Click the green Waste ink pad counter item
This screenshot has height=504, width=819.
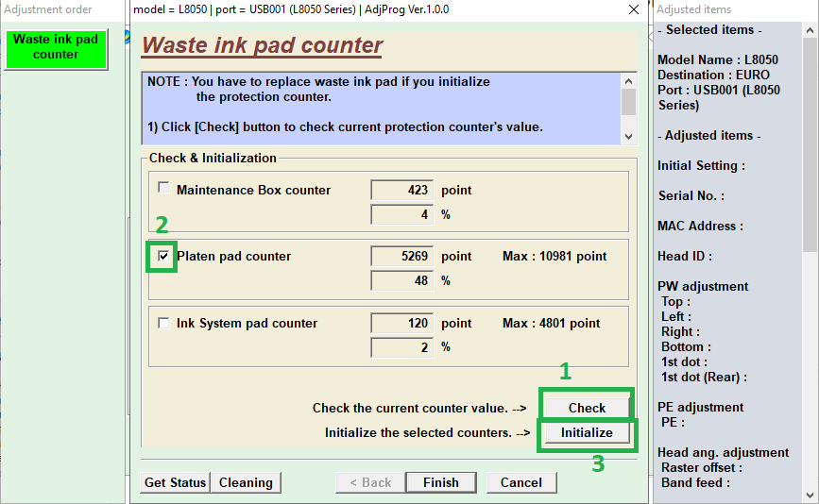coord(56,47)
